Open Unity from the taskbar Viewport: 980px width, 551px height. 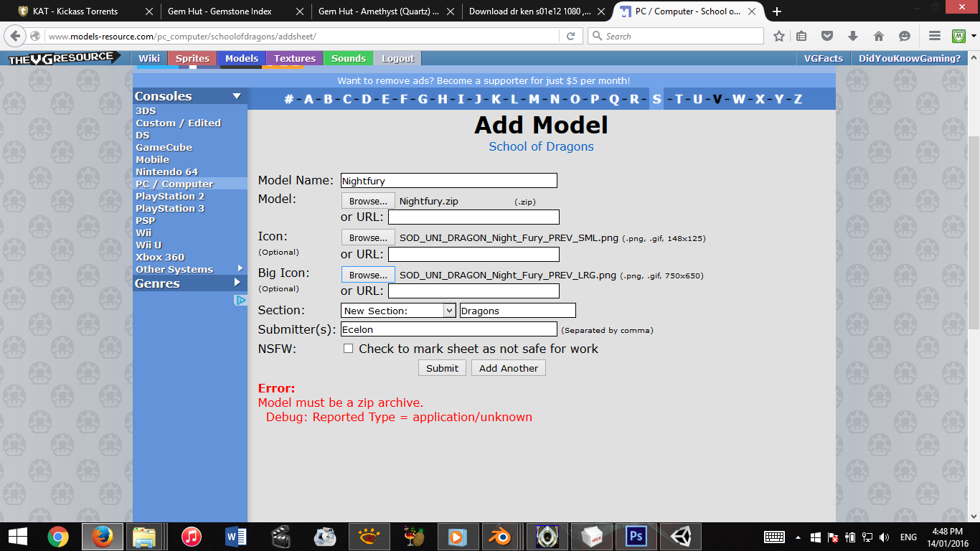pos(680,536)
